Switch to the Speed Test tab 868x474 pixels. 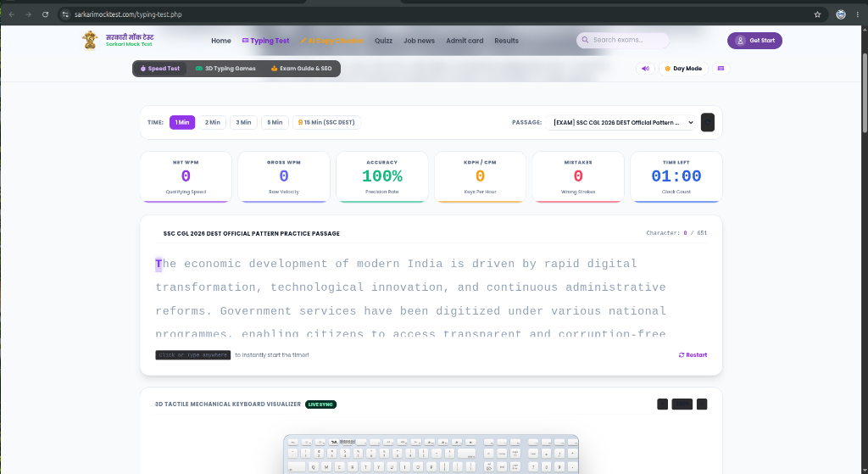pos(160,69)
